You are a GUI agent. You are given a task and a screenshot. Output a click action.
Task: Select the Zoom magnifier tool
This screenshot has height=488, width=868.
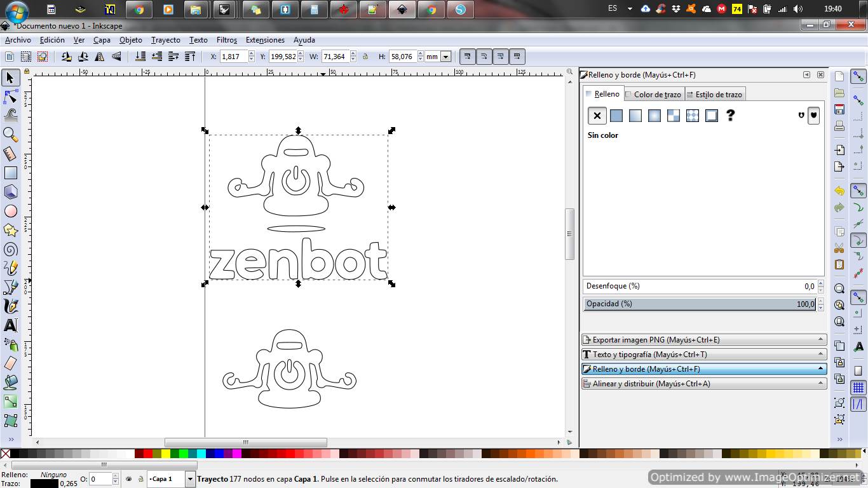coord(10,135)
